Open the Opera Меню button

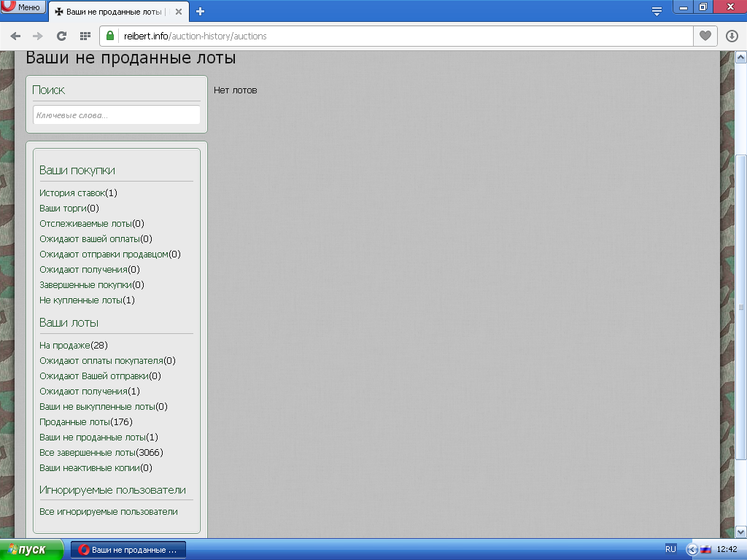click(23, 7)
